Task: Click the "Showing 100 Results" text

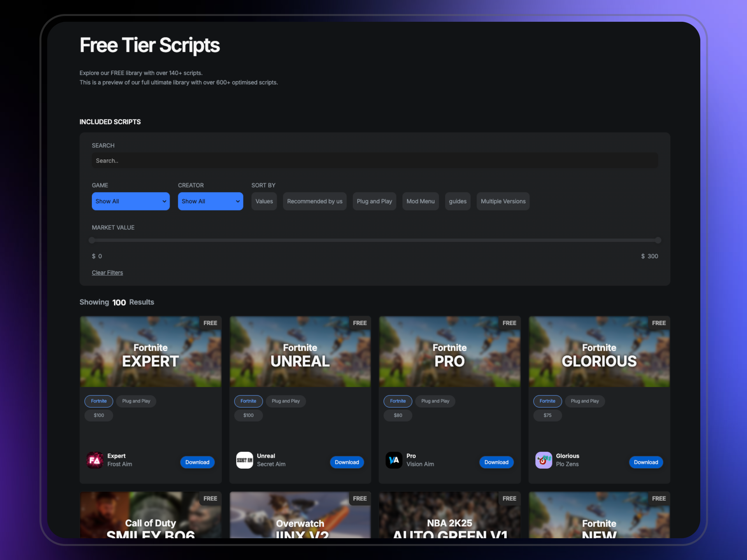Action: coord(117,302)
